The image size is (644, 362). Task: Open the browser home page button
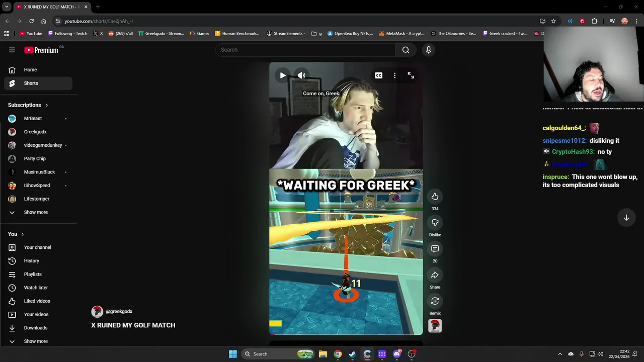click(x=43, y=21)
